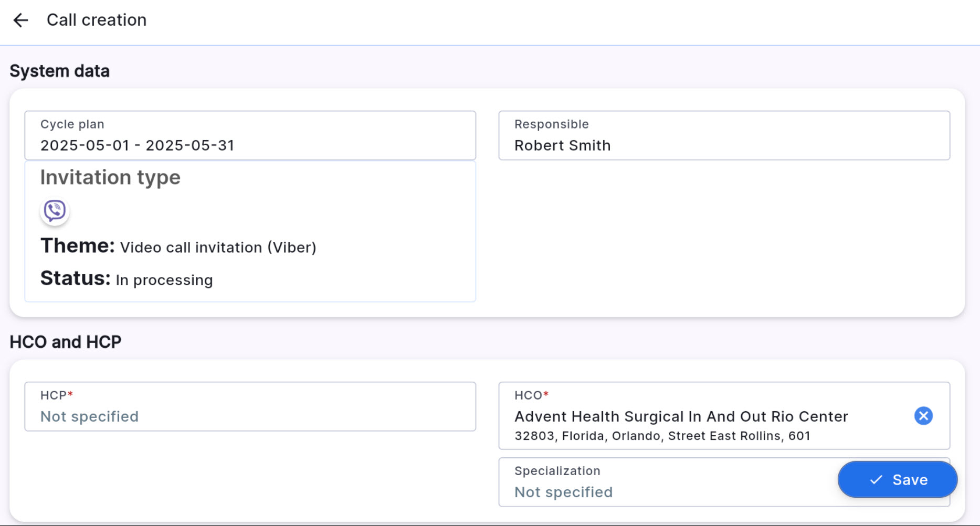Click the Video call invitation theme text
The width and height of the screenshot is (980, 526).
[218, 248]
